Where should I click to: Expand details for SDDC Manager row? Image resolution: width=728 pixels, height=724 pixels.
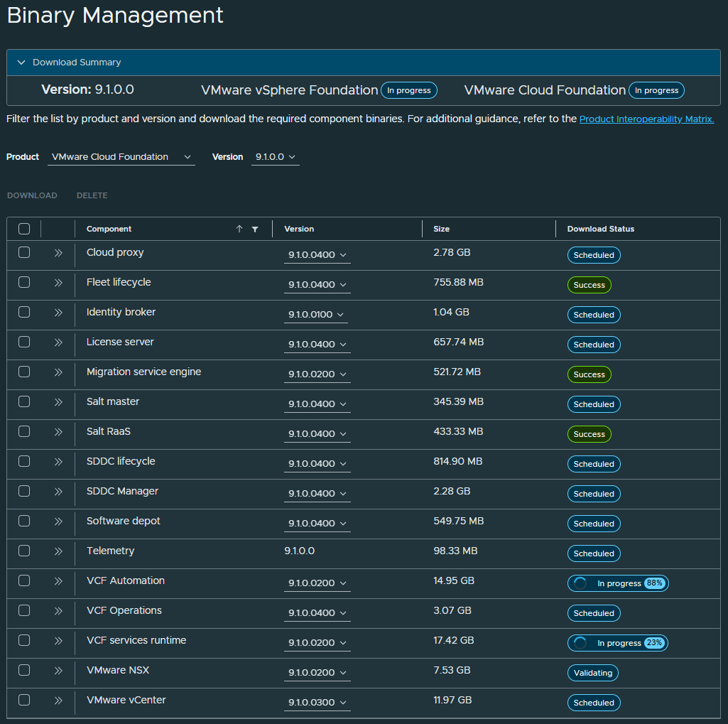(58, 492)
